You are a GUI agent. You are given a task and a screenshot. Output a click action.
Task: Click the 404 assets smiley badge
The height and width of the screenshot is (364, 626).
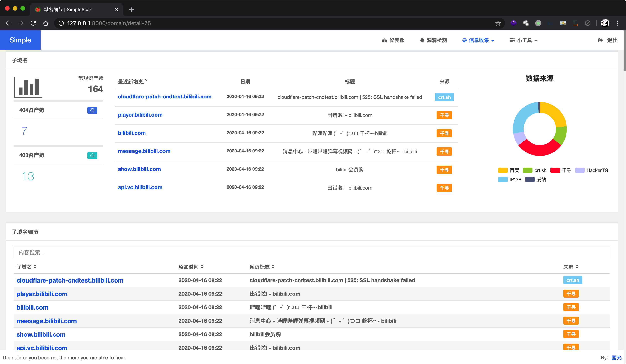(92, 110)
